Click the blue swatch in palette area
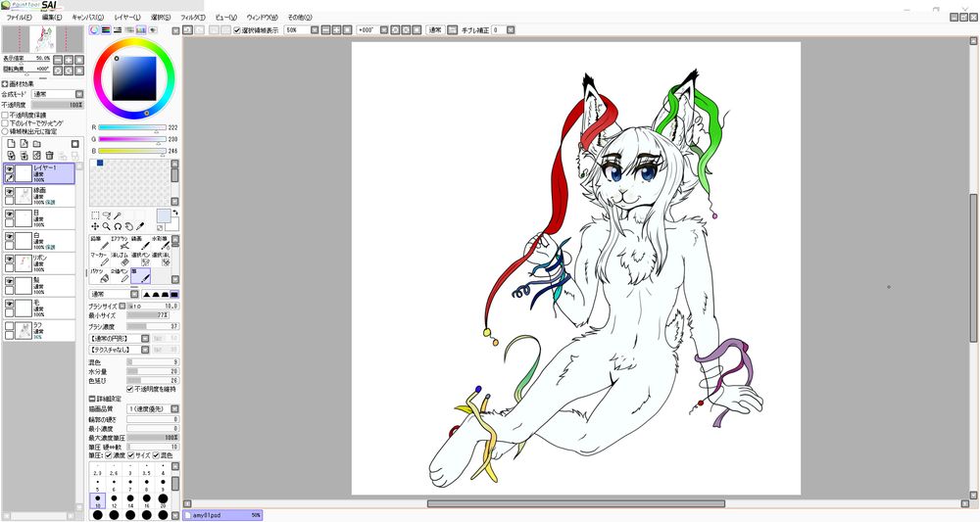Viewport: 980px width, 522px height. (x=99, y=163)
